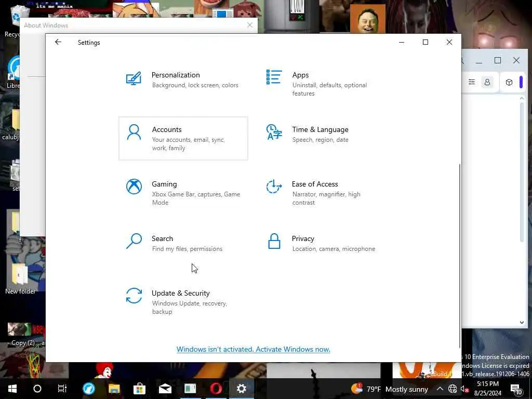Click the Search magnifier icon
The height and width of the screenshot is (399, 532).
134,241
